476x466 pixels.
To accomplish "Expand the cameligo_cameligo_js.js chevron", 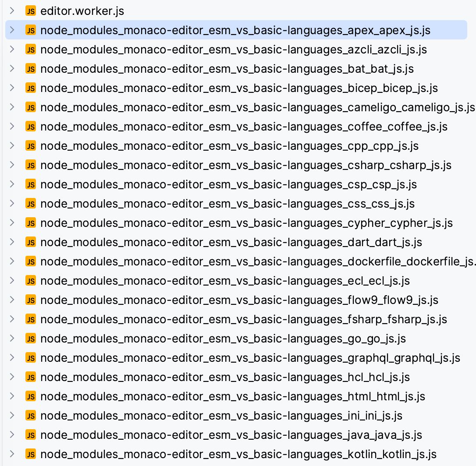I will pyautogui.click(x=12, y=107).
